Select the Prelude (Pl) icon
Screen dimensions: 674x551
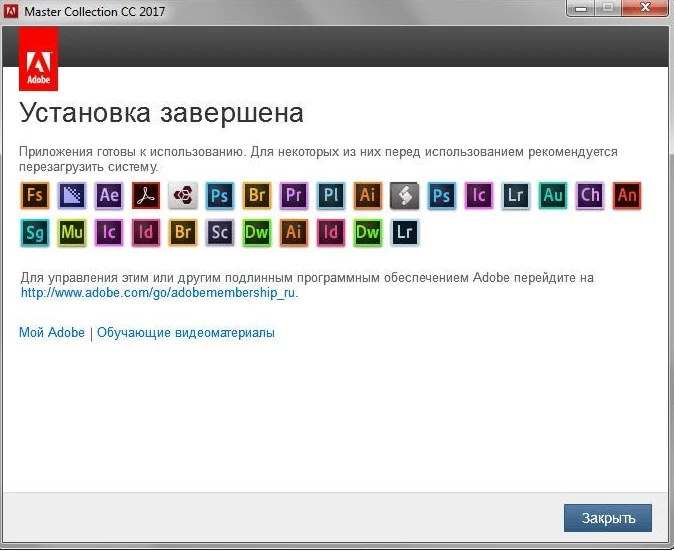click(x=331, y=196)
